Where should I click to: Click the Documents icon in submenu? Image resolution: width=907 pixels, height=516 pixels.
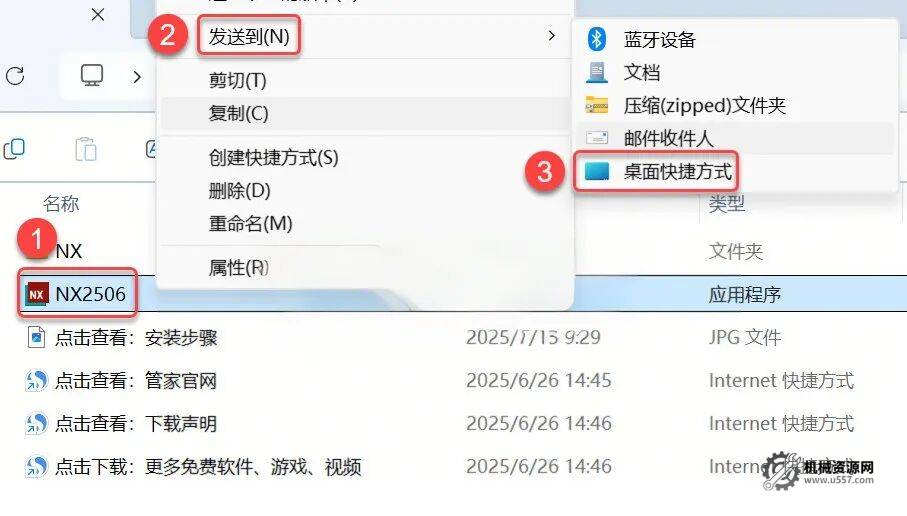[x=596, y=72]
